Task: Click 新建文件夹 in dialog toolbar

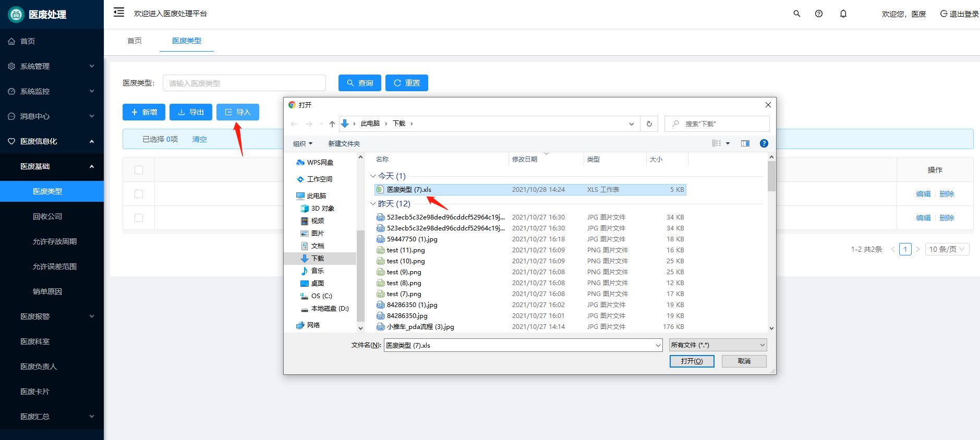Action: coord(344,143)
